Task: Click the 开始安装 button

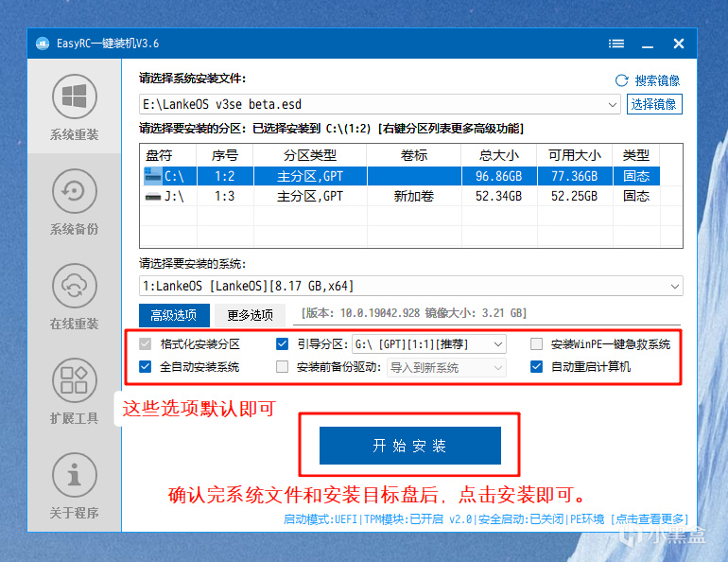Action: 410,446
